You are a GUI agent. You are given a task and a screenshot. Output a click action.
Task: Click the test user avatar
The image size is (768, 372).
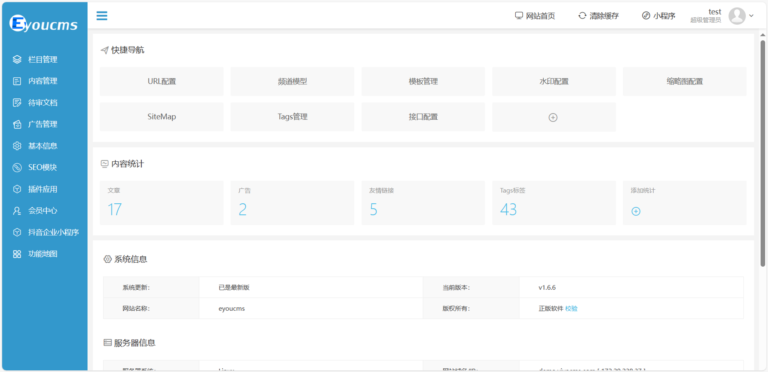737,16
